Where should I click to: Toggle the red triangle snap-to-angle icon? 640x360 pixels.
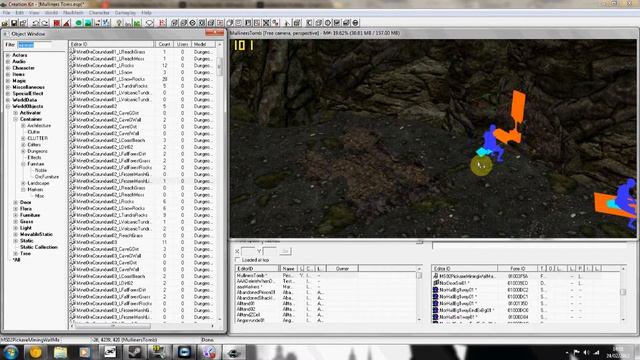(x=67, y=23)
